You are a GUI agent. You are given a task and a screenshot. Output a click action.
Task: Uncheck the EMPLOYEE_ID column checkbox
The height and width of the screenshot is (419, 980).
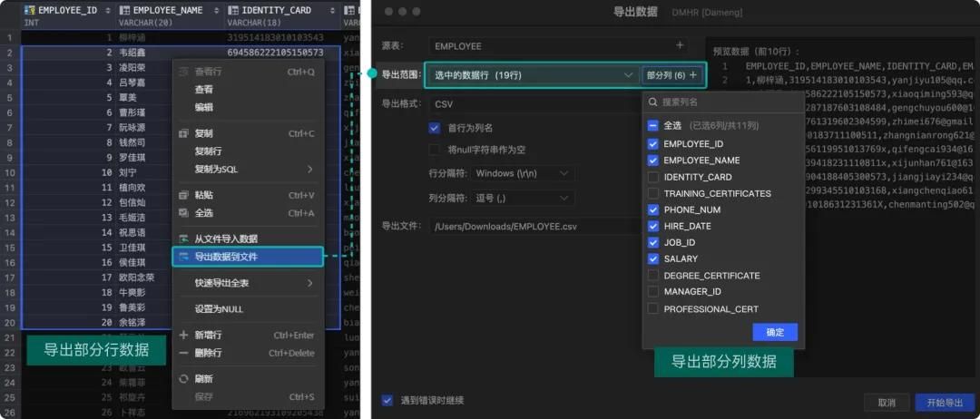click(652, 143)
